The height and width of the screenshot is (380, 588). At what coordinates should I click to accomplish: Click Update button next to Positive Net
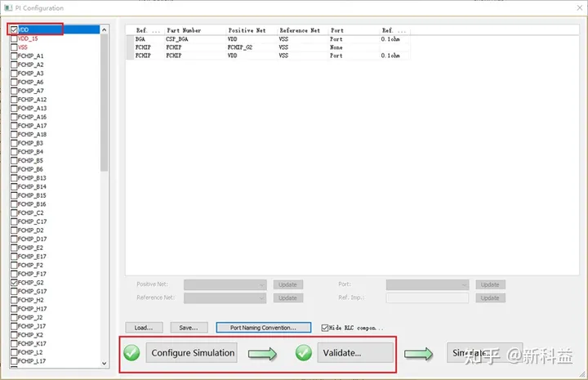point(288,284)
